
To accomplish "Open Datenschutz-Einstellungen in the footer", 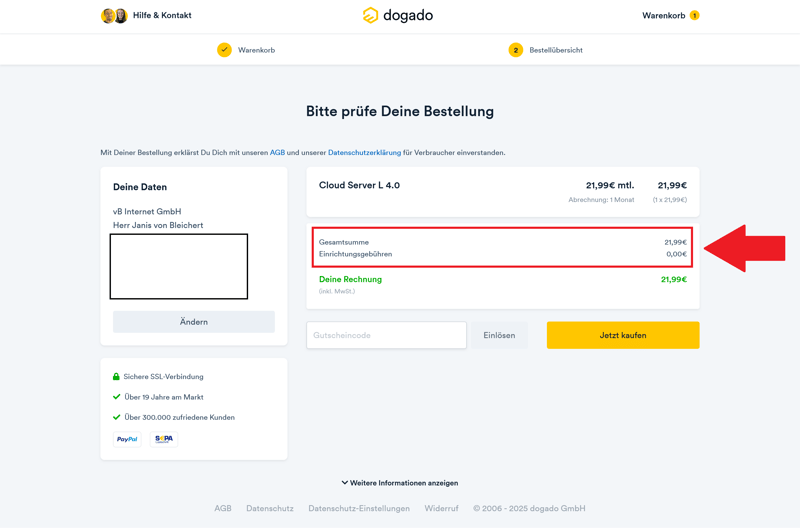I will pos(359,508).
